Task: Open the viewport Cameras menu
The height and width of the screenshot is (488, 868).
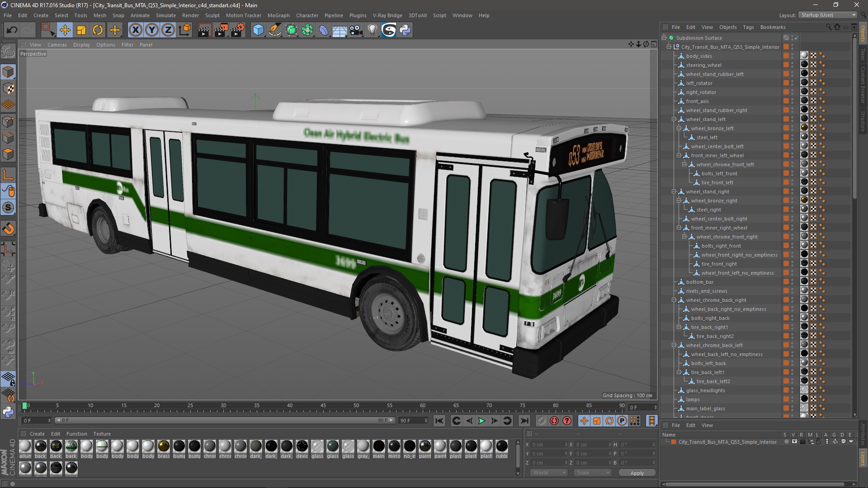Action: [x=57, y=45]
